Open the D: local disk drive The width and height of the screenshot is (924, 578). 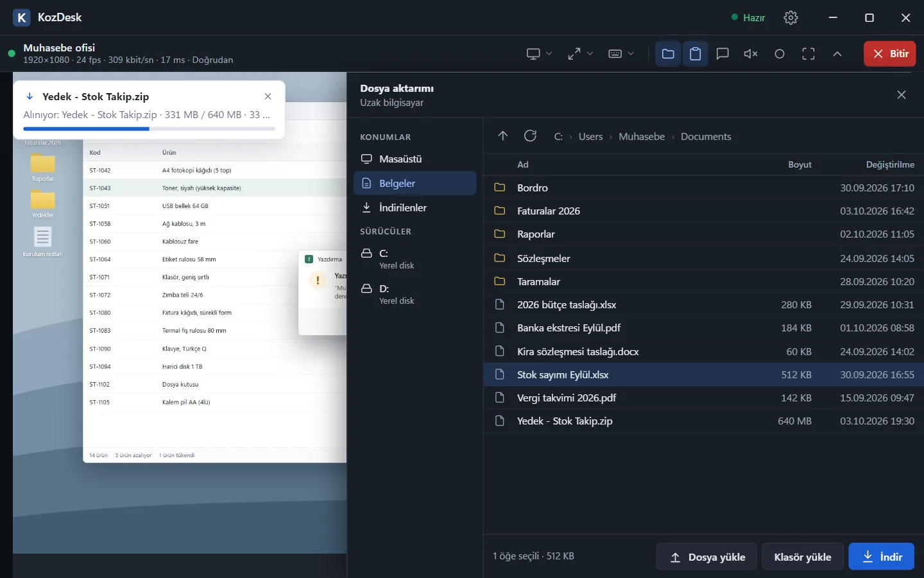pos(415,294)
